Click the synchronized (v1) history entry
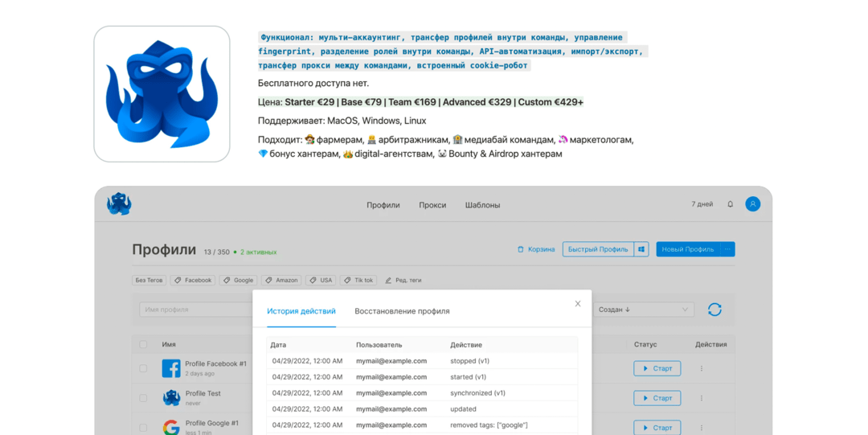The height and width of the screenshot is (435, 868). [477, 393]
